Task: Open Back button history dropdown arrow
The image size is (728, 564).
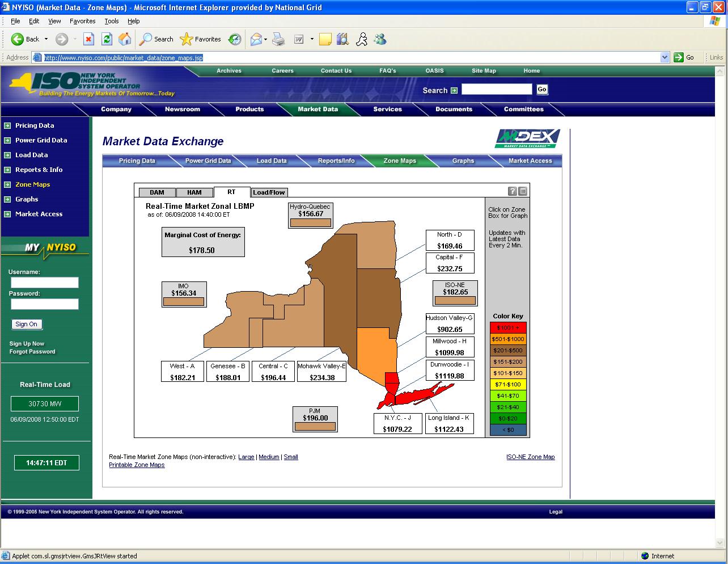Action: (x=46, y=39)
